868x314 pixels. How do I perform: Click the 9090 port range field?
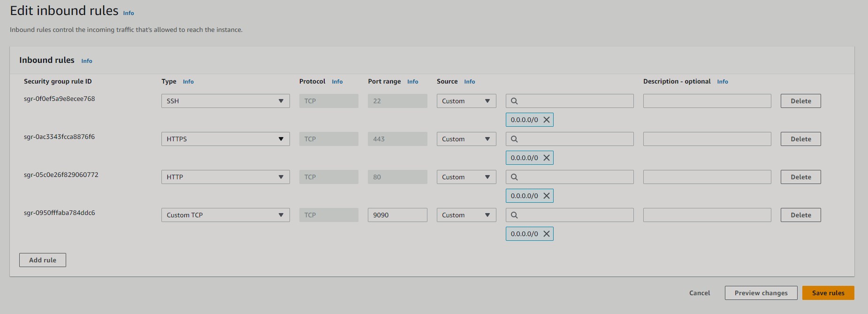pos(397,215)
